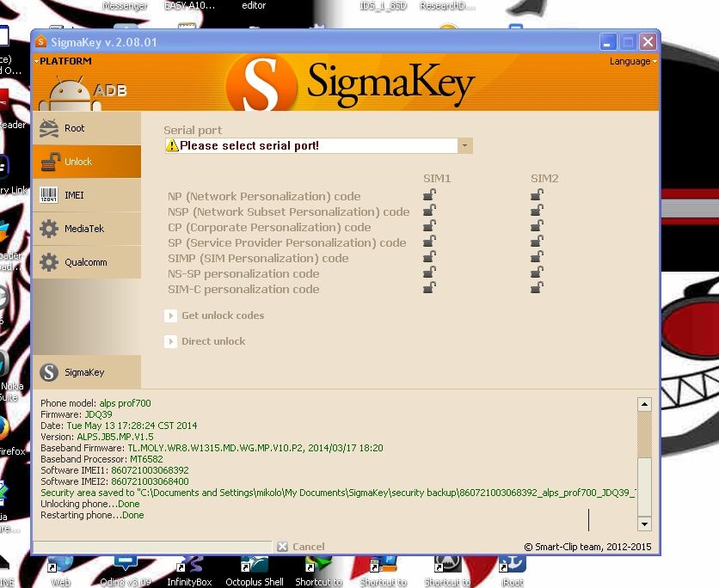
Task: Click the Cancel X icon
Action: point(282,546)
